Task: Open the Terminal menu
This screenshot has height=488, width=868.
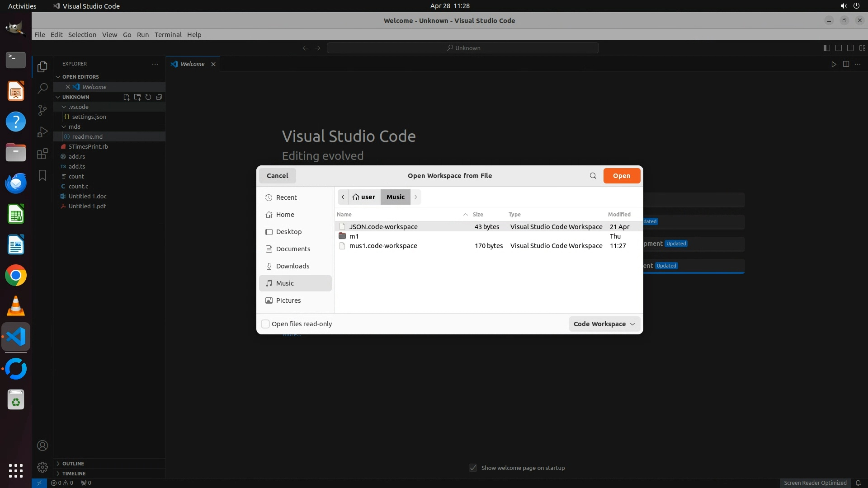Action: click(x=168, y=35)
